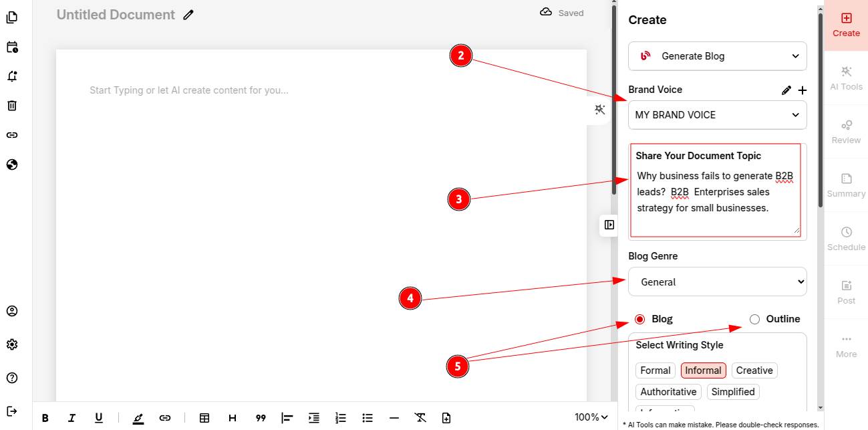Click the pencil icon beside Untitled Document
Screen dimensions: 868x430
188,15
